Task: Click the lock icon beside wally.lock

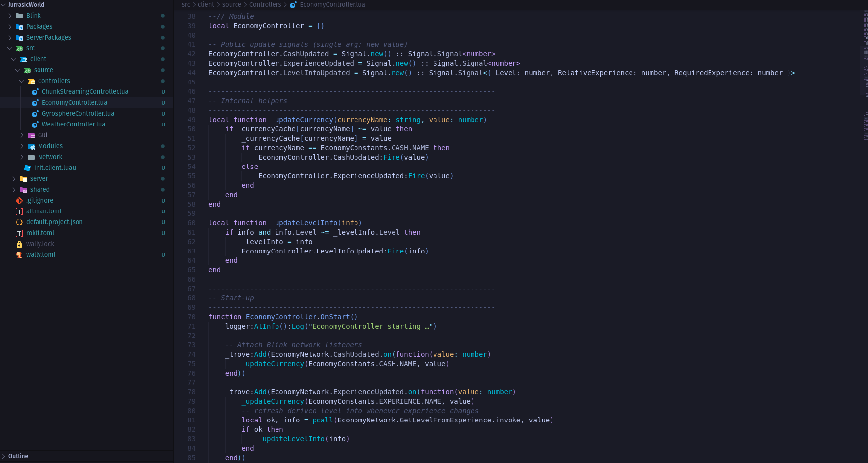Action: click(x=19, y=244)
